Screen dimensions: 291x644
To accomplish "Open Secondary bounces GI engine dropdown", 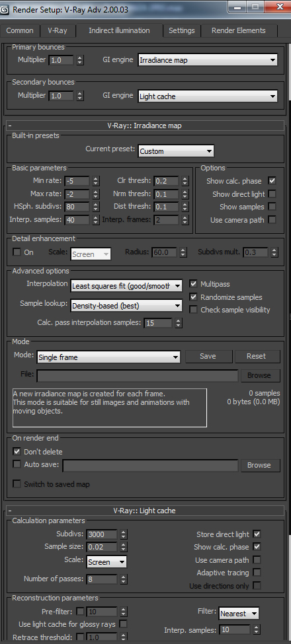I will [x=208, y=96].
